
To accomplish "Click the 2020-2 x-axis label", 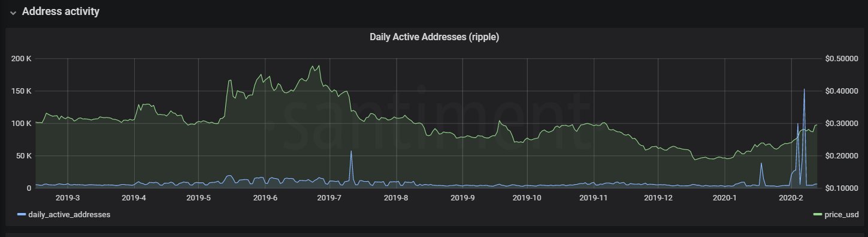I will pyautogui.click(x=791, y=197).
